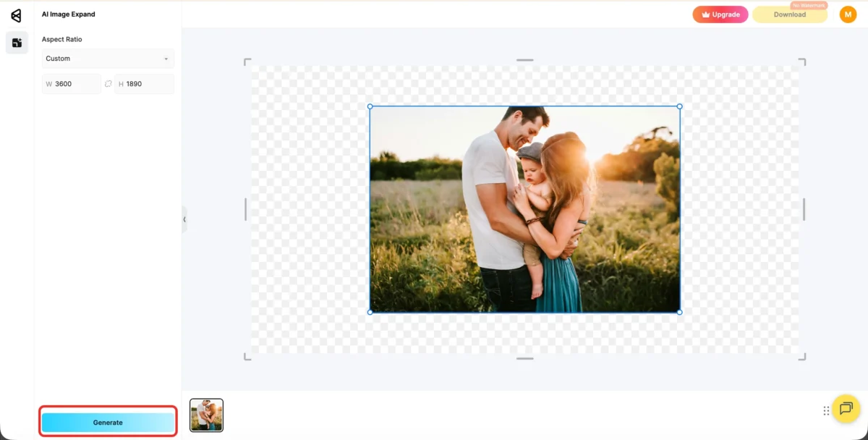Viewport: 868px width, 440px height.
Task: Select the AI Image Expand tool icon
Action: click(17, 43)
